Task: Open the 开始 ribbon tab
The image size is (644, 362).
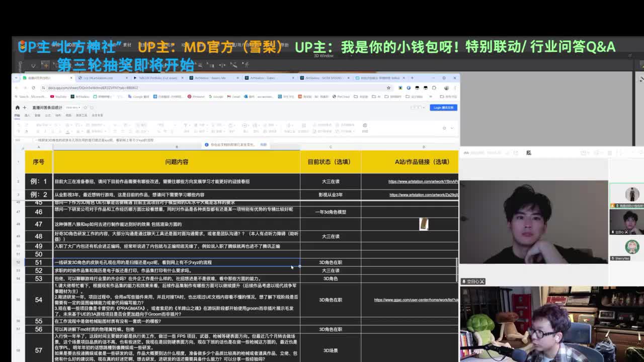Action: (17, 116)
